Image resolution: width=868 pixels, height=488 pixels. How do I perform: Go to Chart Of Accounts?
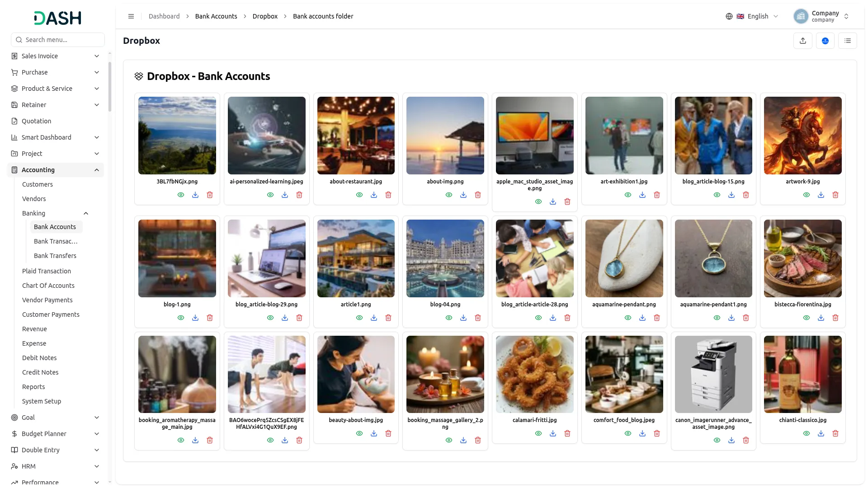point(48,286)
